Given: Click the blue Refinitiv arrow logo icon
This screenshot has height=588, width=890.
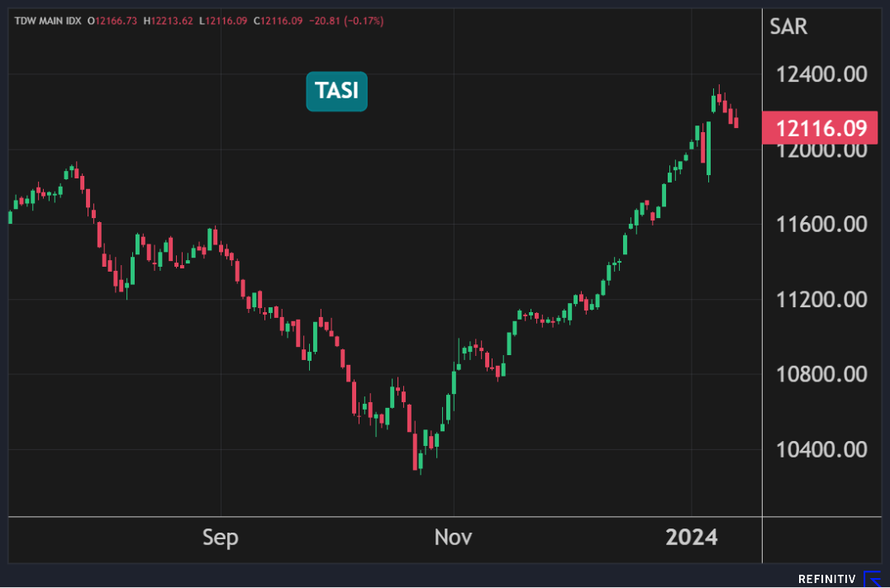Looking at the screenshot, I should (x=873, y=579).
